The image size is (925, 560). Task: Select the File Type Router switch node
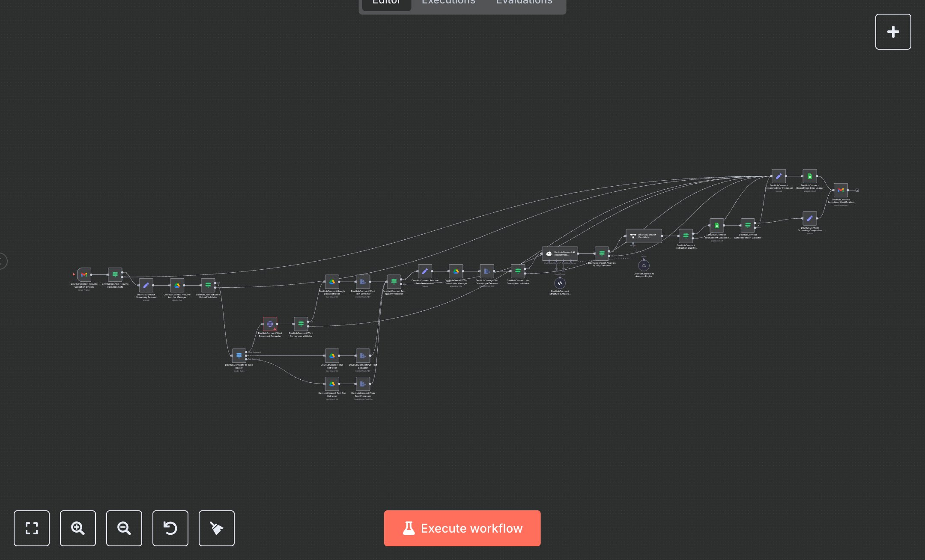pos(239,355)
